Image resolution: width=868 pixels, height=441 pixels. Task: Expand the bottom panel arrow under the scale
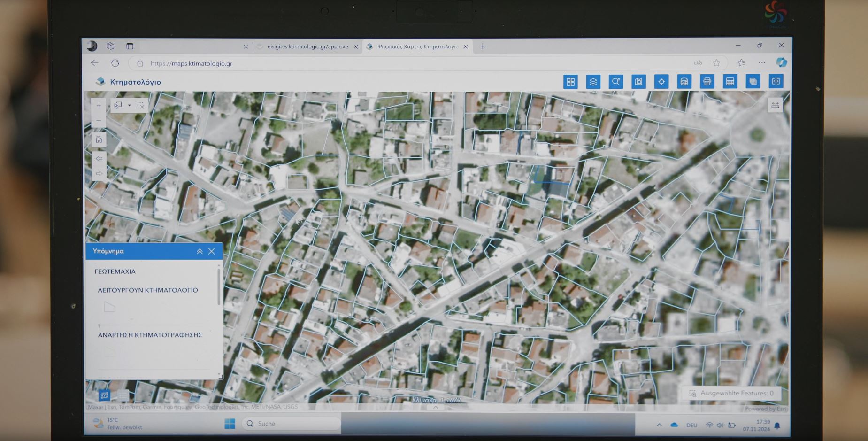pos(436,407)
